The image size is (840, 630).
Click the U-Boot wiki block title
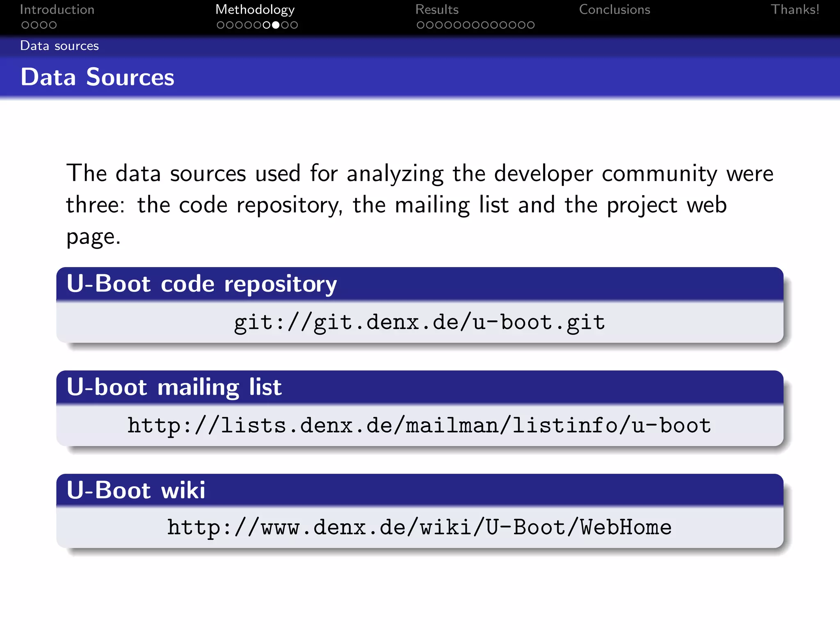(x=136, y=490)
